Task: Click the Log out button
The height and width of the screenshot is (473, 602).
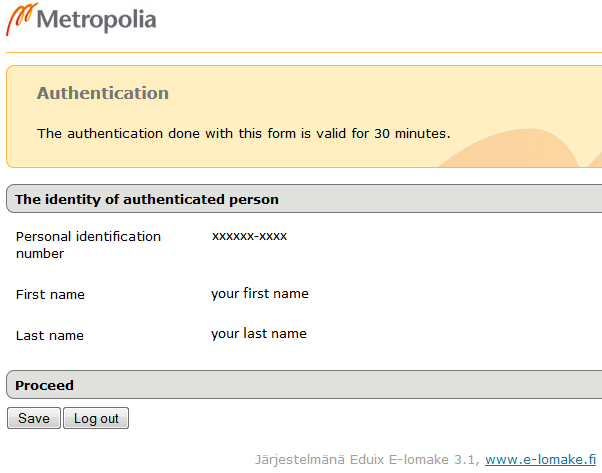Action: [96, 418]
